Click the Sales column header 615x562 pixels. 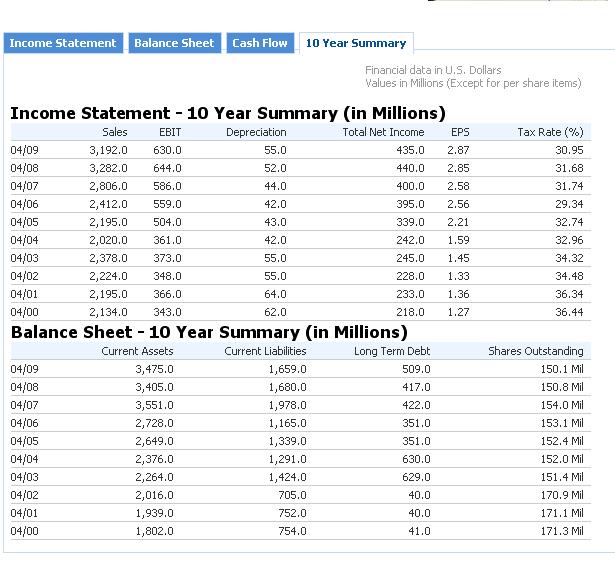coord(115,132)
